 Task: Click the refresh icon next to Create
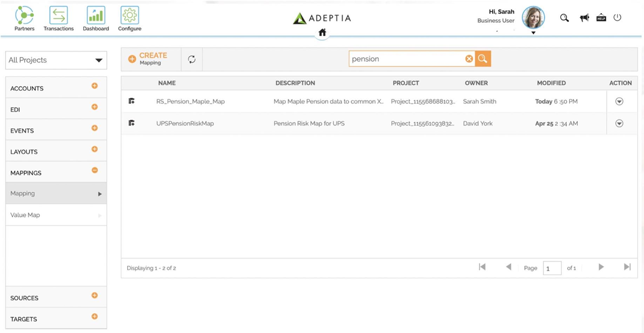192,59
